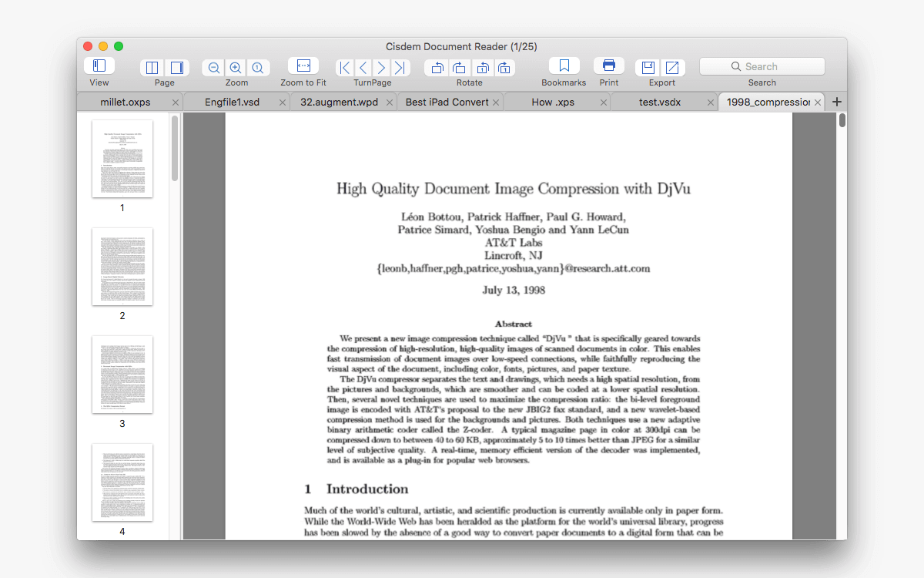Click the "Lincroft, NJ" line
Screen dimensions: 924x578
pos(514,256)
